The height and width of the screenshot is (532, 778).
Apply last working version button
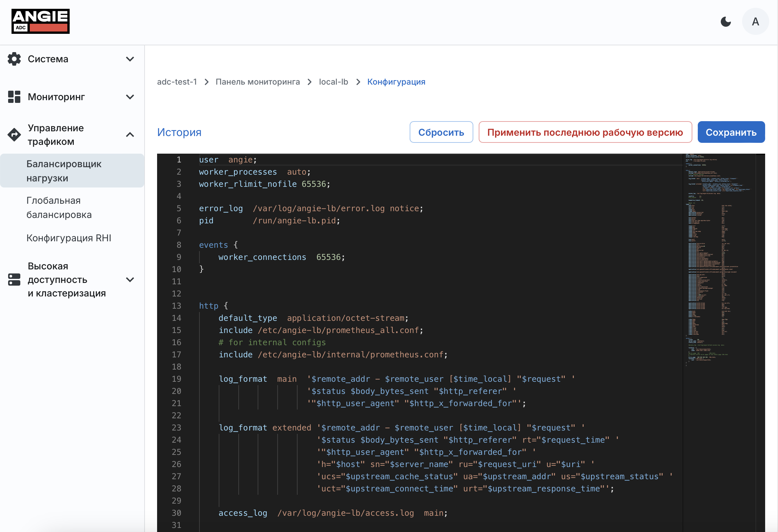tap(585, 132)
